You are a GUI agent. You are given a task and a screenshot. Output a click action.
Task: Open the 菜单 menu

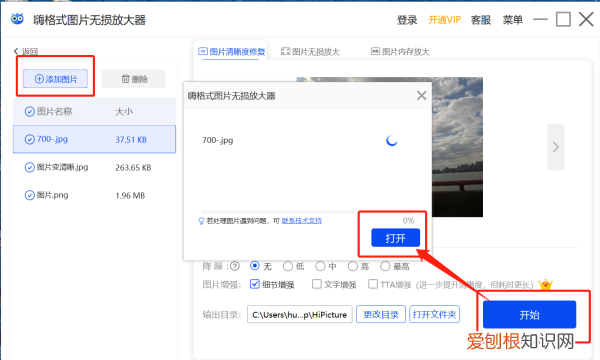coord(512,20)
